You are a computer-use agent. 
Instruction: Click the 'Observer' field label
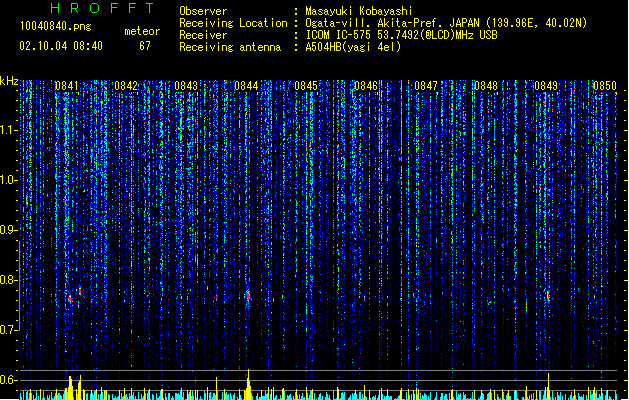point(203,11)
